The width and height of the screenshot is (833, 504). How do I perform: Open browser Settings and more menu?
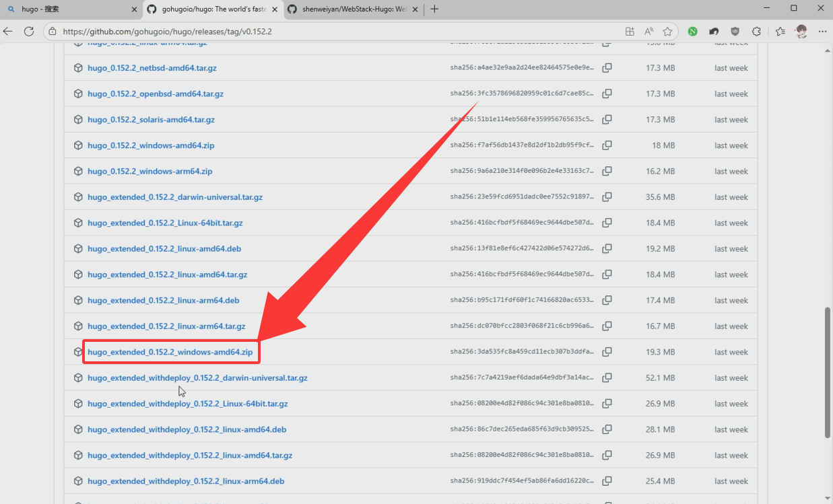821,32
